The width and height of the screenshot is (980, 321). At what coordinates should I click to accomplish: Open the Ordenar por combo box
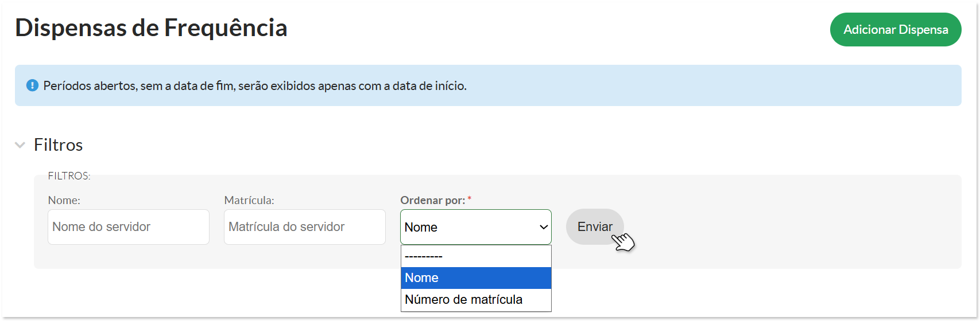[468, 227]
